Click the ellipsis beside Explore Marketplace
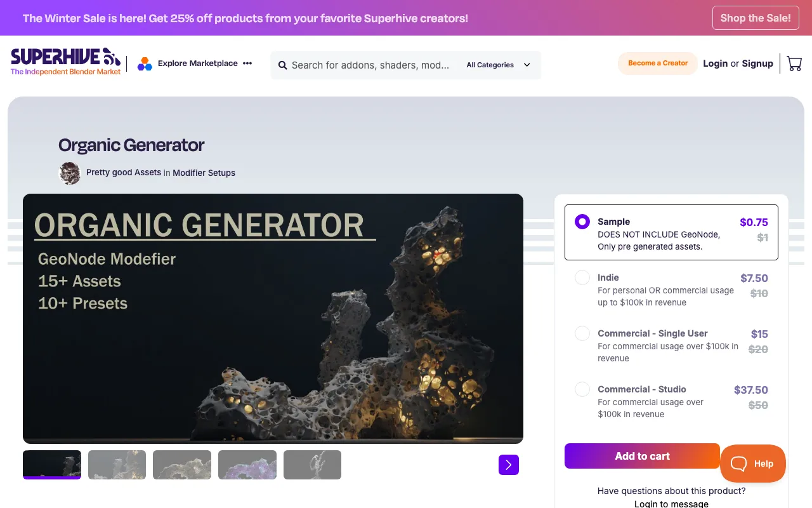 [247, 63]
